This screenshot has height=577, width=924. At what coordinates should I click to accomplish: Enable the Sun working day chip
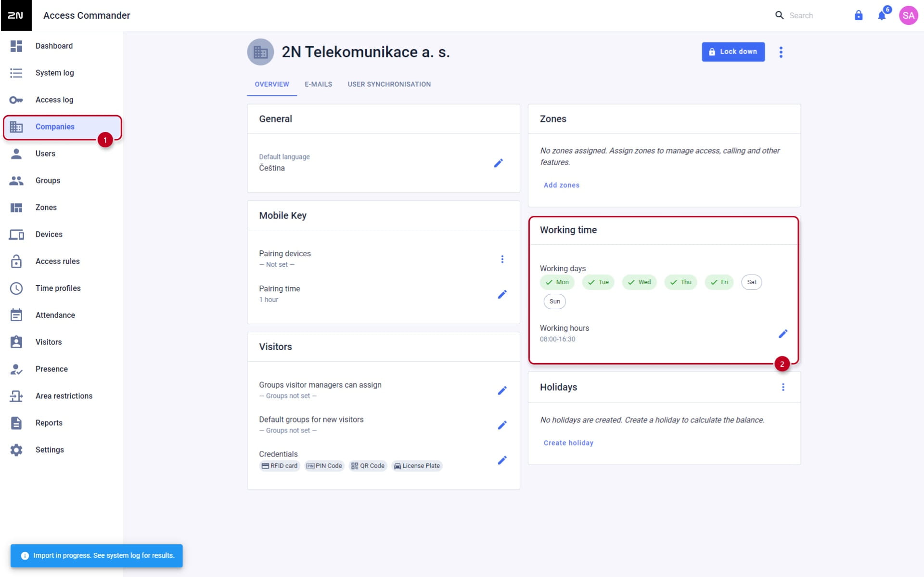pos(555,302)
